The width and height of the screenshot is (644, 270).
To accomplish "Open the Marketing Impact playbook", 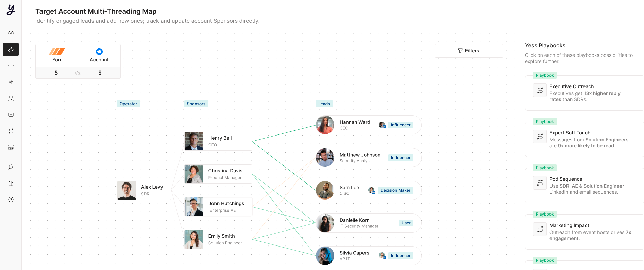I will point(584,232).
